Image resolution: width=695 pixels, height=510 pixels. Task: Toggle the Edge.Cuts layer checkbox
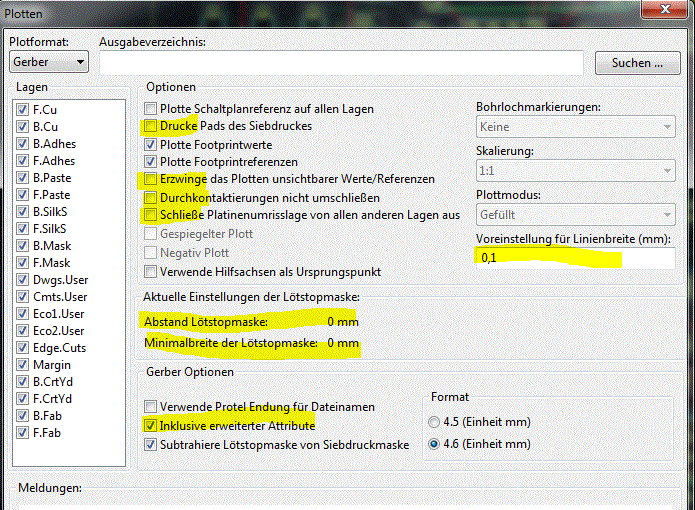(x=22, y=348)
